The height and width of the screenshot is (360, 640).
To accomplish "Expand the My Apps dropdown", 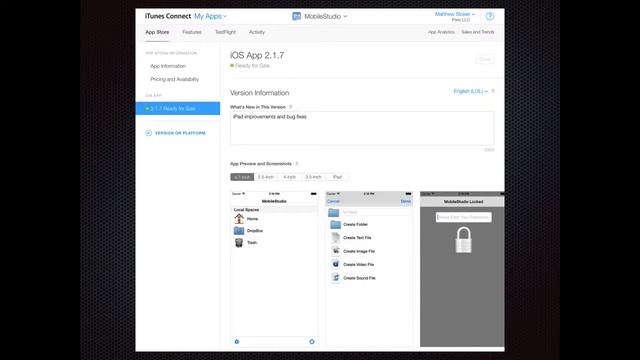I will tap(210, 16).
